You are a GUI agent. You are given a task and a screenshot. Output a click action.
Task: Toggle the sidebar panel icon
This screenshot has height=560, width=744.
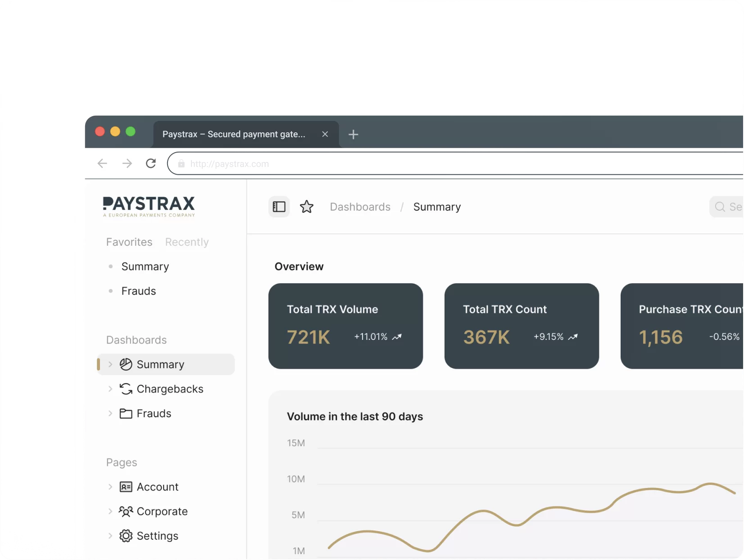click(x=279, y=207)
